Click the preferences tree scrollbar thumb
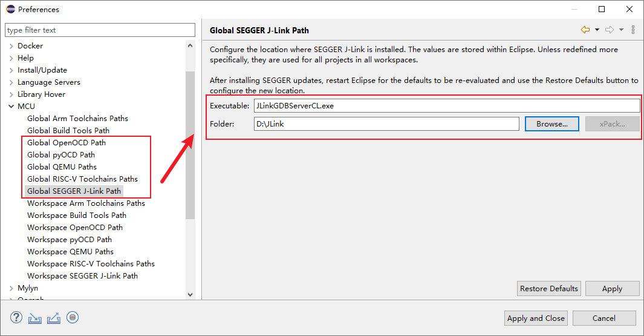 190,145
